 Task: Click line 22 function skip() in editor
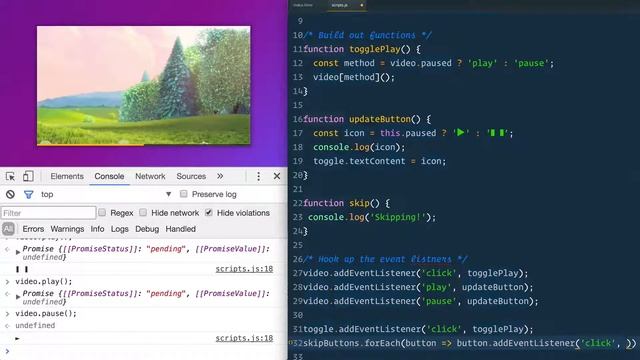[347, 203]
